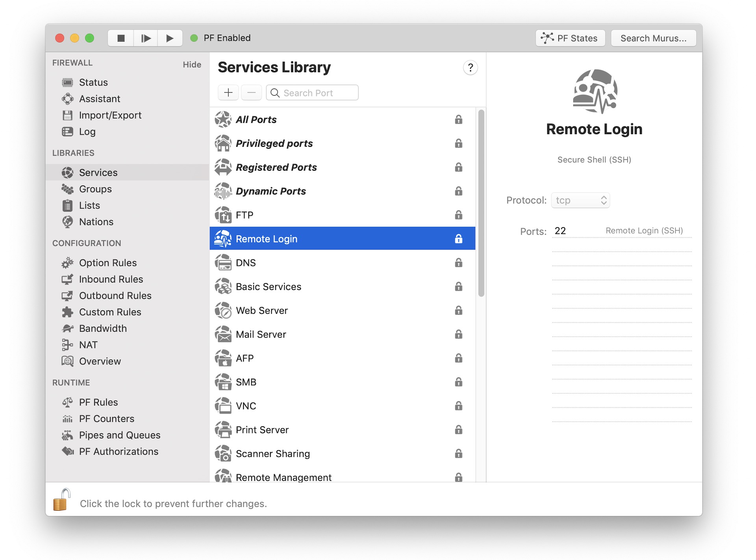
Task: Select the Basic Services row
Action: tap(342, 287)
